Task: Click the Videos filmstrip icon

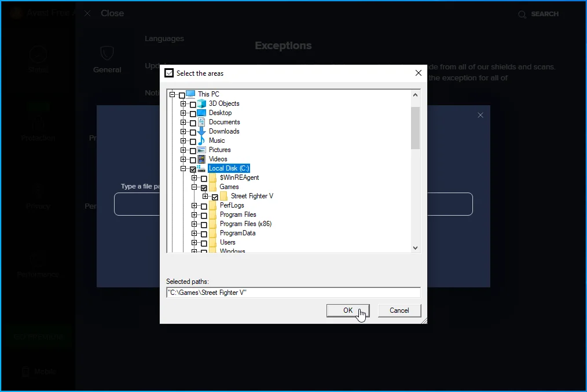Action: (201, 159)
